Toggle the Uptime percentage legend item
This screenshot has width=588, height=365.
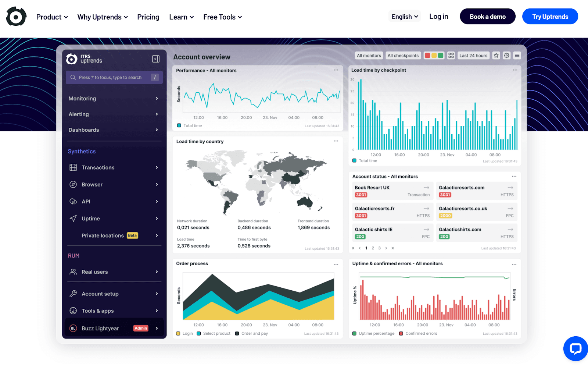(373, 333)
